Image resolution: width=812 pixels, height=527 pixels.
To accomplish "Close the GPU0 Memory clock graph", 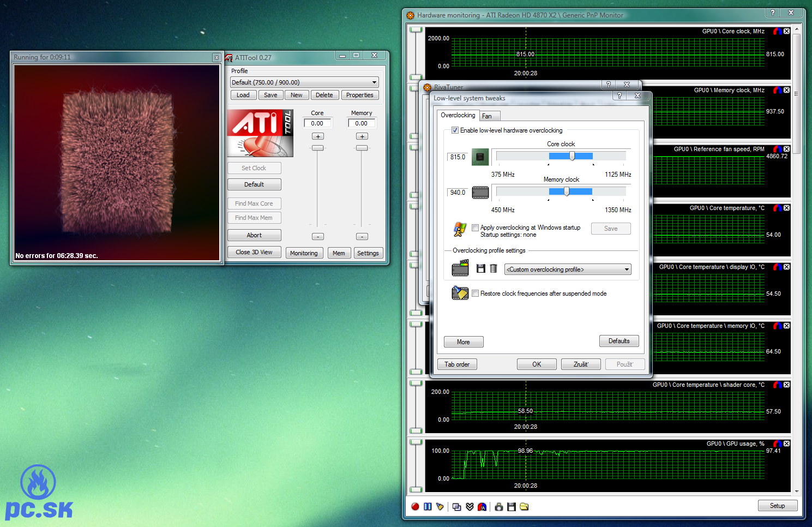I will point(786,90).
